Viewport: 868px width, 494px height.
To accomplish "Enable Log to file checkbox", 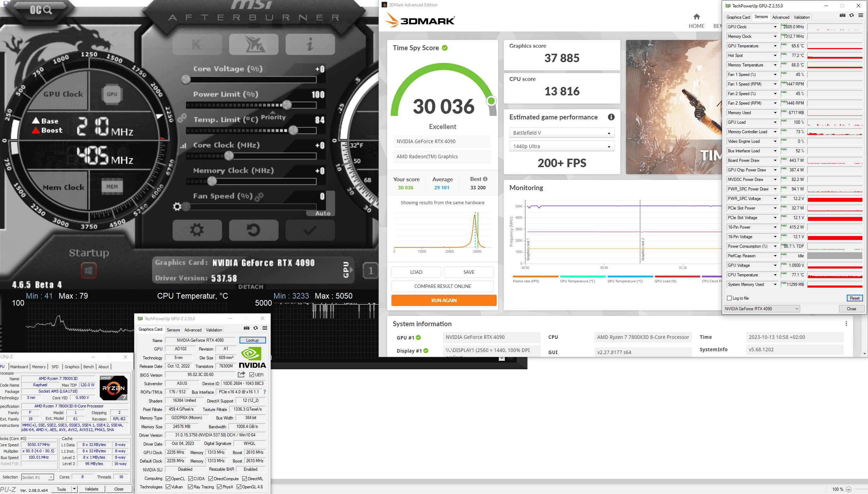I will pyautogui.click(x=730, y=298).
